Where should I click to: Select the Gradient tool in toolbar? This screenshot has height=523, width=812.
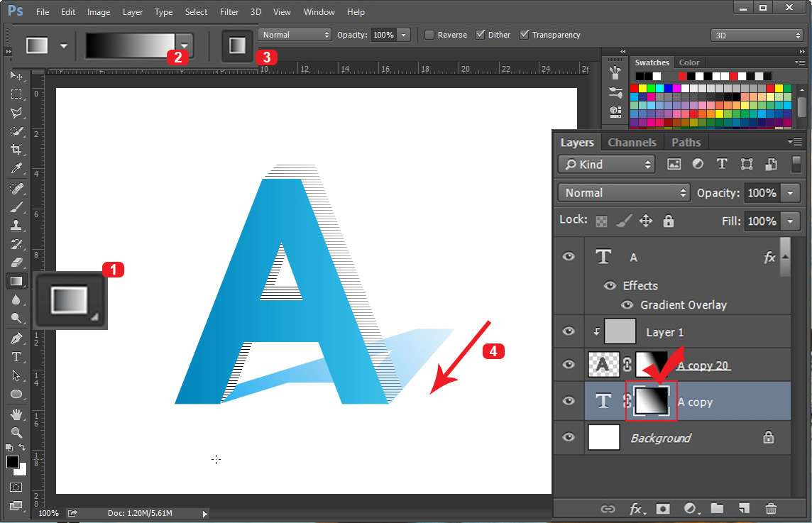coord(16,281)
